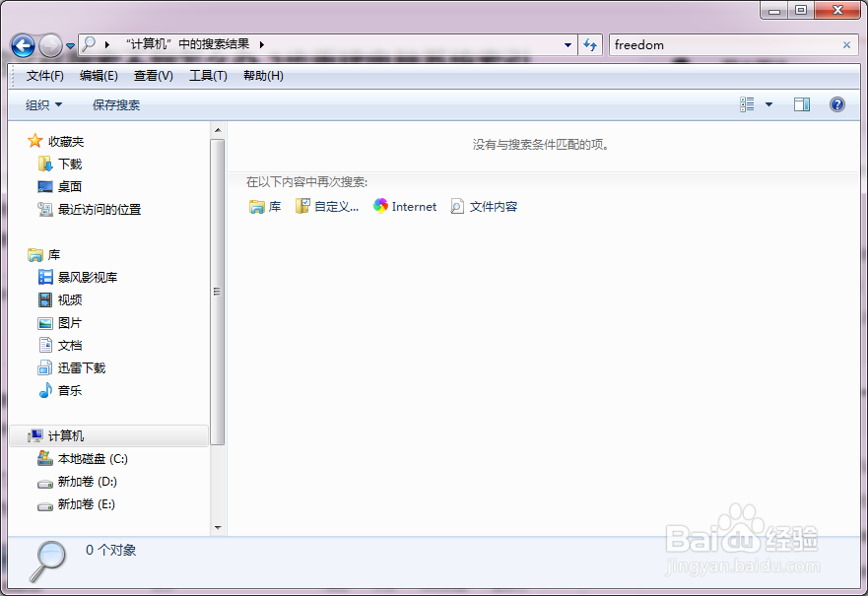The image size is (868, 596).
Task: Open the 工具(T) menu
Action: tap(208, 76)
